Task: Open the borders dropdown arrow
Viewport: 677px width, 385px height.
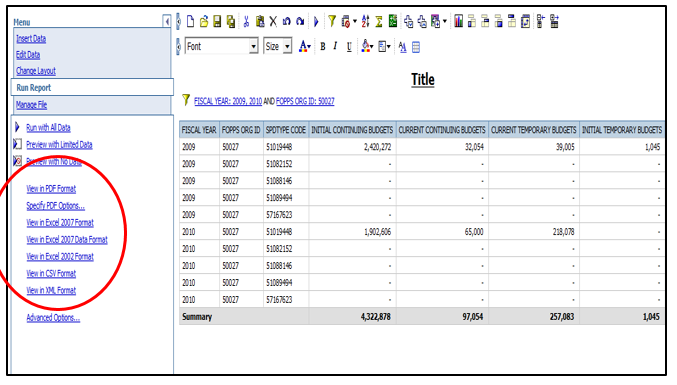Action: (x=389, y=47)
